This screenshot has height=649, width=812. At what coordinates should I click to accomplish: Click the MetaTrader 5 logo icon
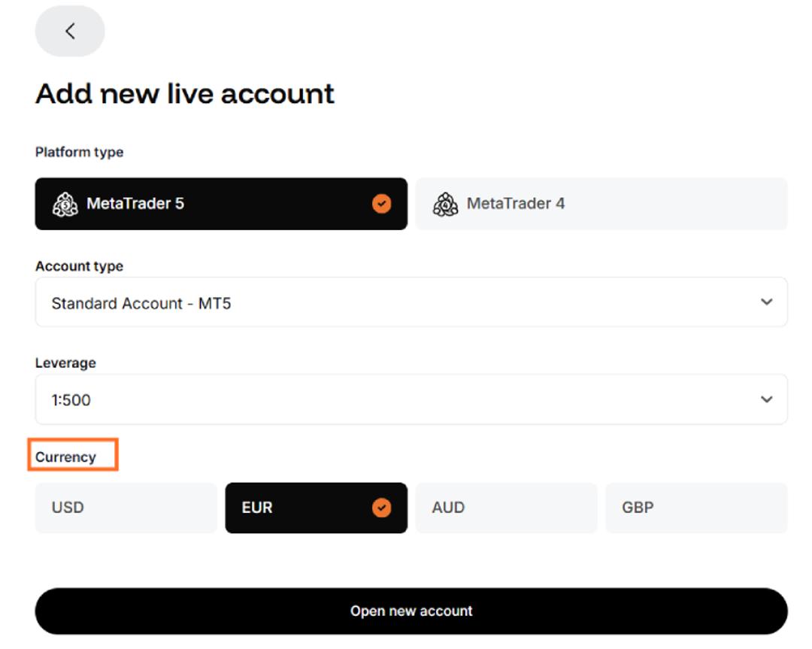click(x=65, y=204)
